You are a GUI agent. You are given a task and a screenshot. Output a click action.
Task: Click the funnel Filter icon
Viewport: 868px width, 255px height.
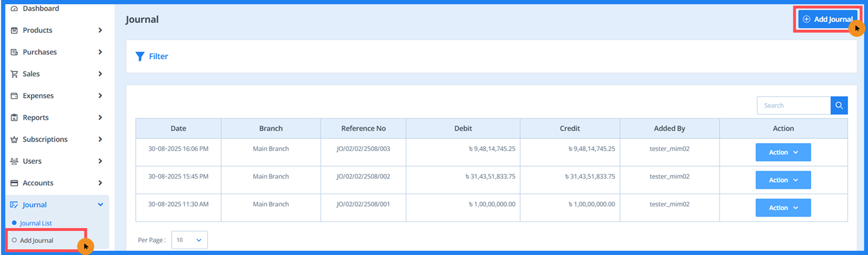coord(140,57)
